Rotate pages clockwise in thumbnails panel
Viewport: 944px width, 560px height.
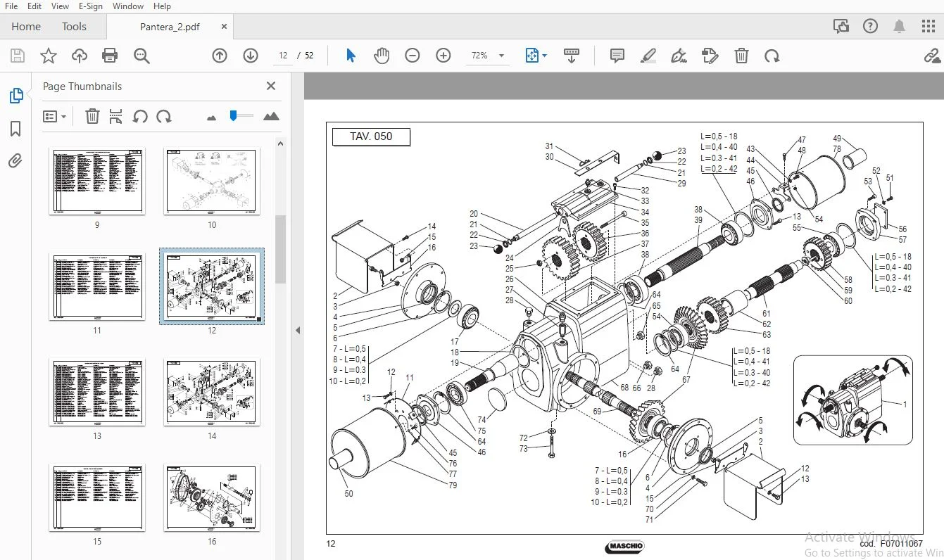pyautogui.click(x=164, y=116)
